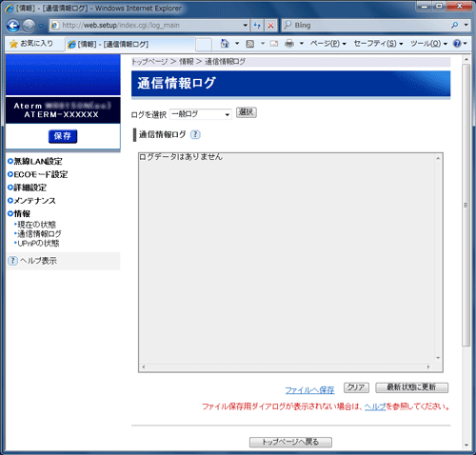Expand 無線LAN設定 in the sidebar

click(x=35, y=161)
